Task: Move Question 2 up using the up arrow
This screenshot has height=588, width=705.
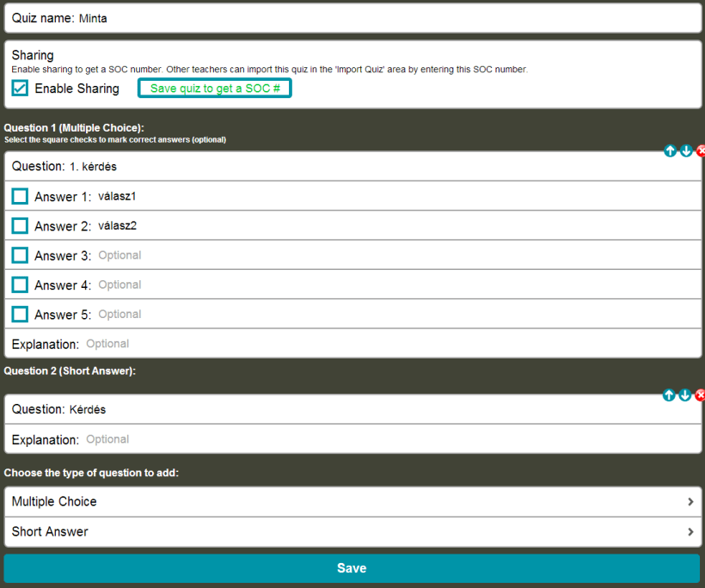Action: [669, 395]
